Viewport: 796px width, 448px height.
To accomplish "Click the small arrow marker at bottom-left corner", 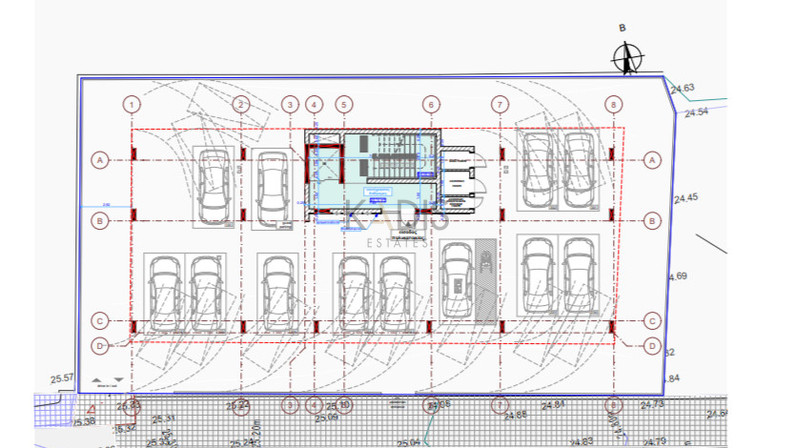I will [103, 381].
